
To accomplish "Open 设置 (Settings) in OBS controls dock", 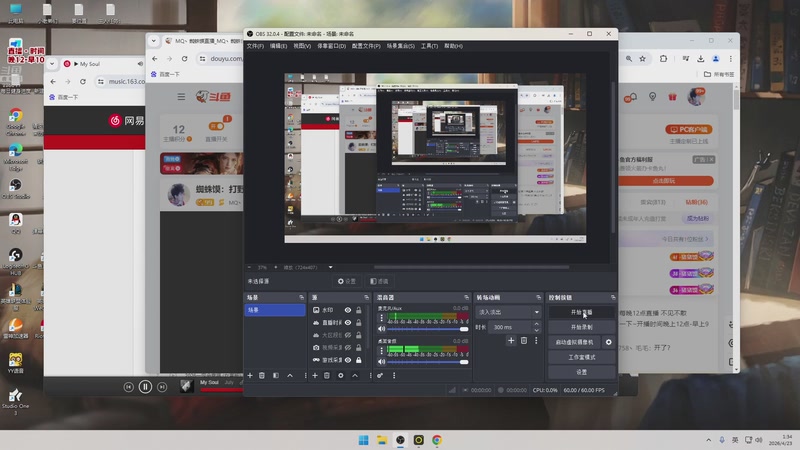I will 581,372.
